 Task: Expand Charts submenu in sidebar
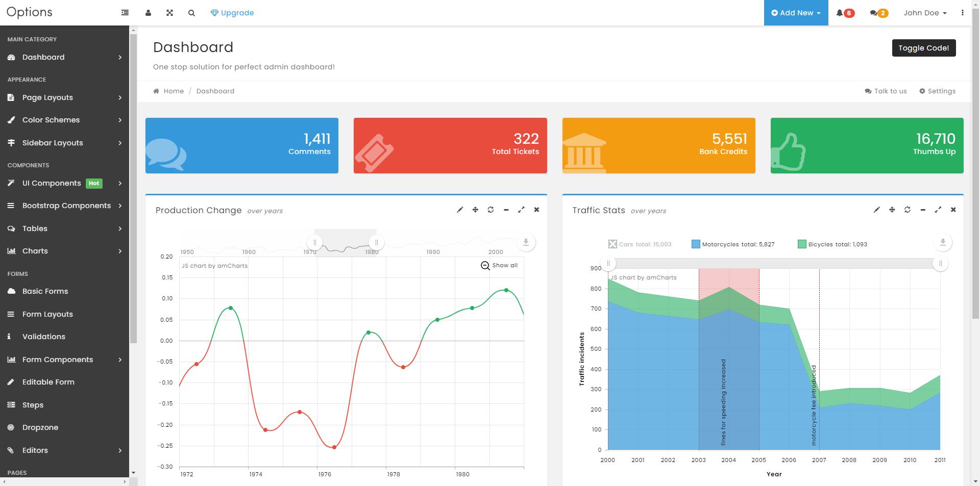coord(64,251)
